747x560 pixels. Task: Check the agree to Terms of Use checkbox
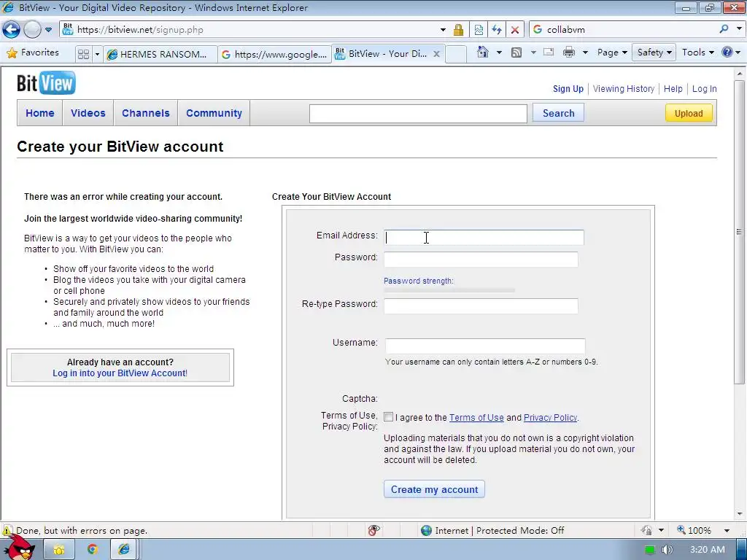pyautogui.click(x=389, y=417)
